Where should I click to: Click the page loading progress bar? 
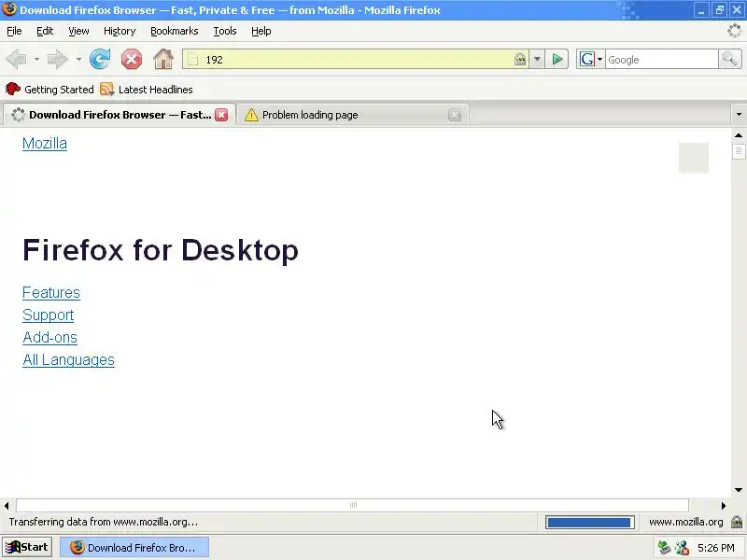[590, 523]
